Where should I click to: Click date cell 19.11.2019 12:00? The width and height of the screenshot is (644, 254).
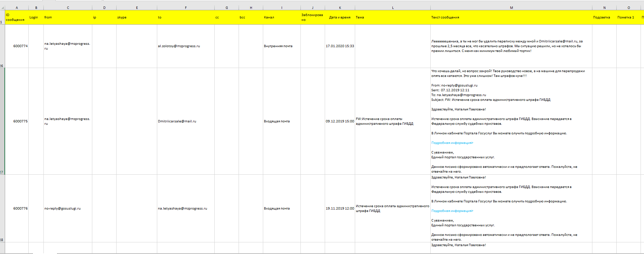[x=339, y=209]
